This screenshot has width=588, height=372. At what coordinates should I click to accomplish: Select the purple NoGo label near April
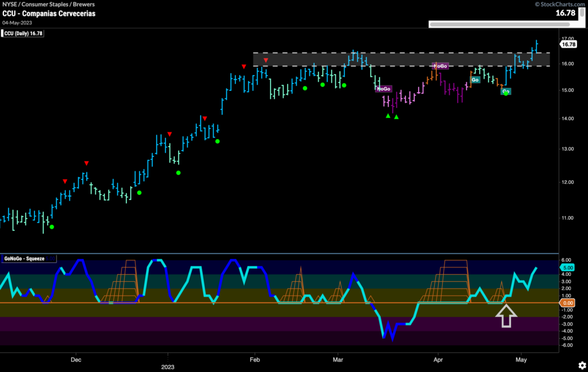[440, 66]
